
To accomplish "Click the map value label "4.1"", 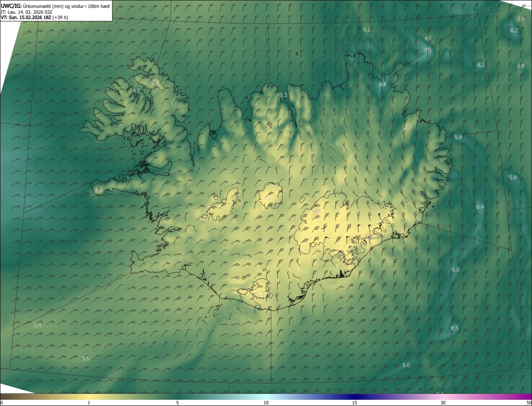I will coord(428,38).
